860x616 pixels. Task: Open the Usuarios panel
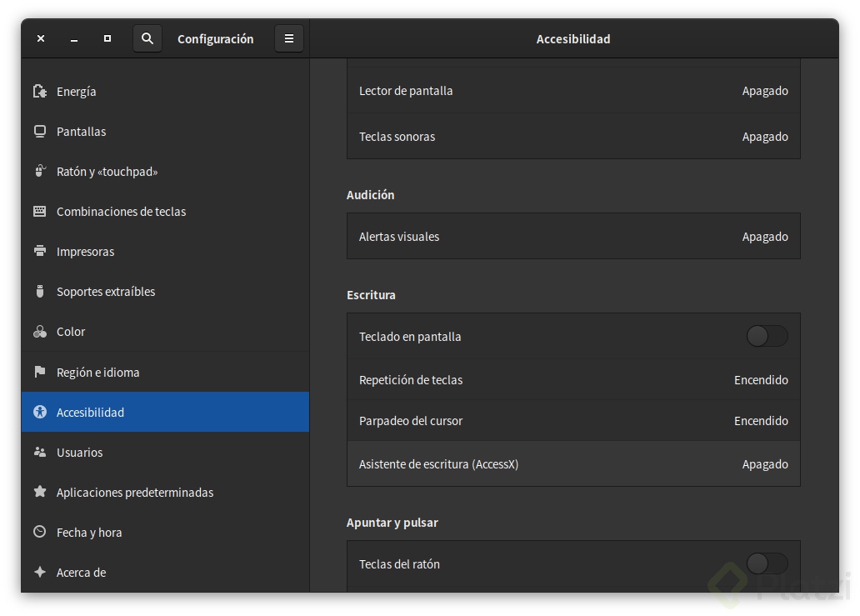pos(165,452)
